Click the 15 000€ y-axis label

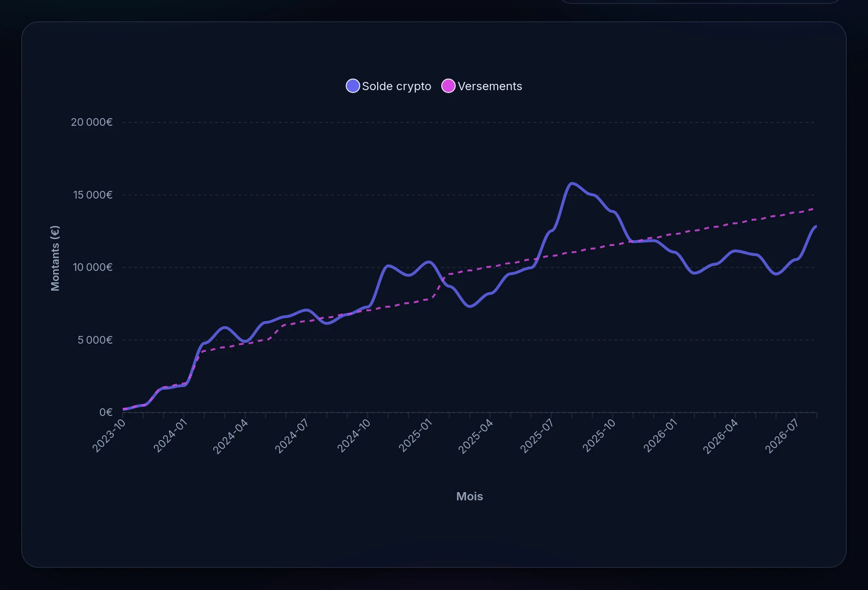pos(93,195)
